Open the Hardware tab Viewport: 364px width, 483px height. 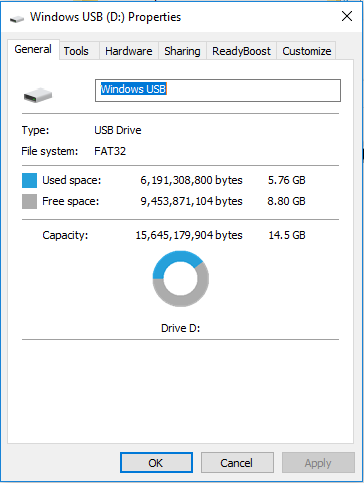coord(129,51)
